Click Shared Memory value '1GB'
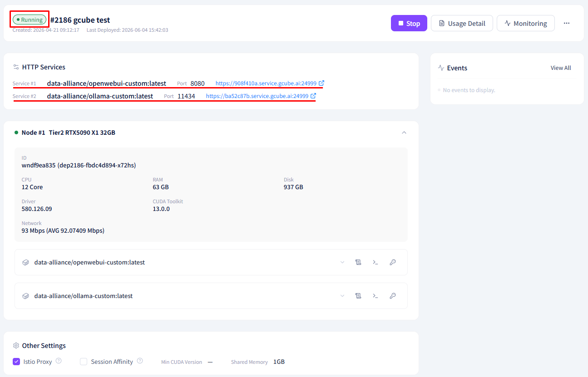The image size is (588, 377). tap(279, 362)
